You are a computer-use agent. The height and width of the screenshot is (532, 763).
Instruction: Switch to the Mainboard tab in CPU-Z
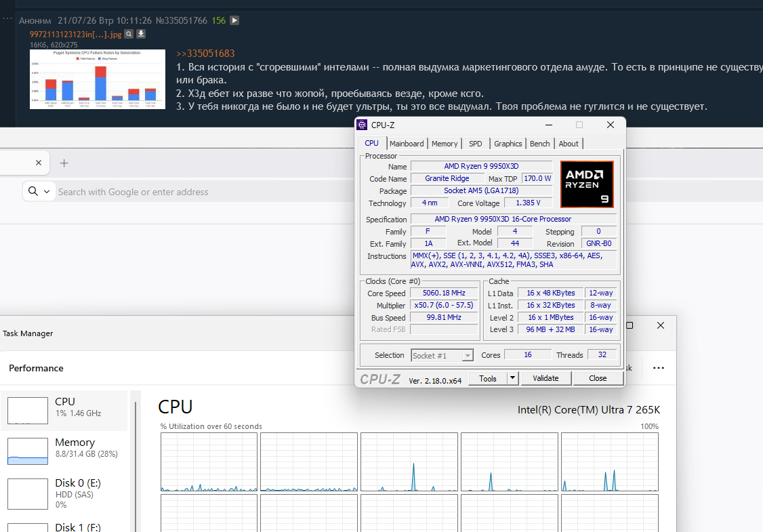pos(407,144)
